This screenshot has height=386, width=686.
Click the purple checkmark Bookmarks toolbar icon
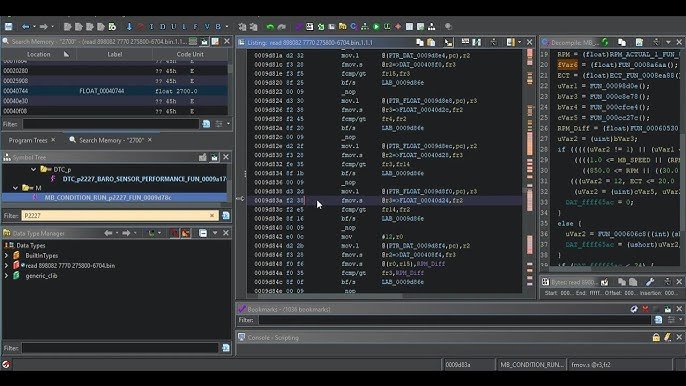point(299,27)
